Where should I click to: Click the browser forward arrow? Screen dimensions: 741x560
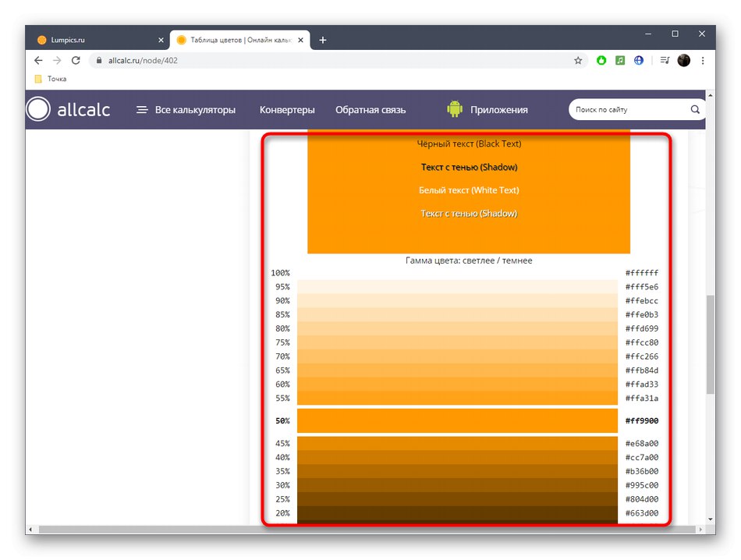[x=57, y=61]
